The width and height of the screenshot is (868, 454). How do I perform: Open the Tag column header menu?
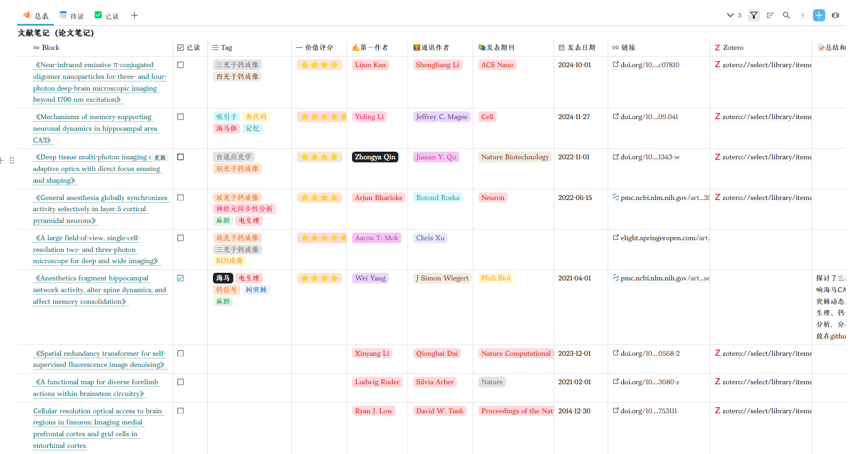[x=226, y=48]
